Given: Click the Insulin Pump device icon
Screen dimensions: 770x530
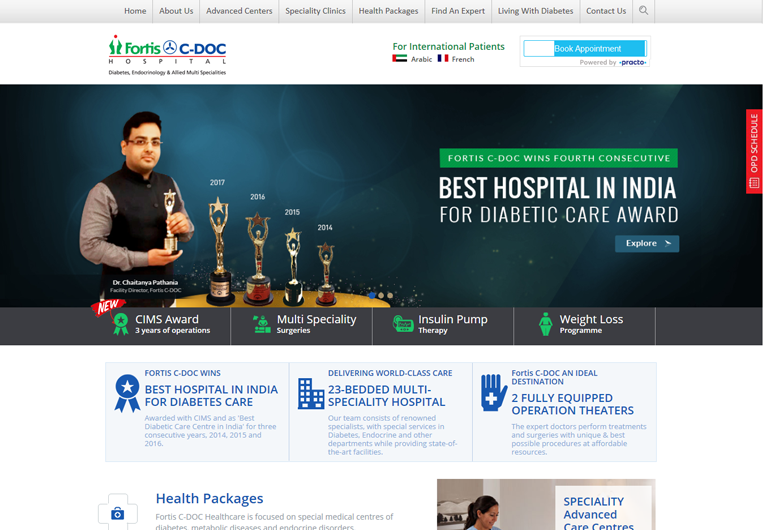Looking at the screenshot, I should (403, 324).
